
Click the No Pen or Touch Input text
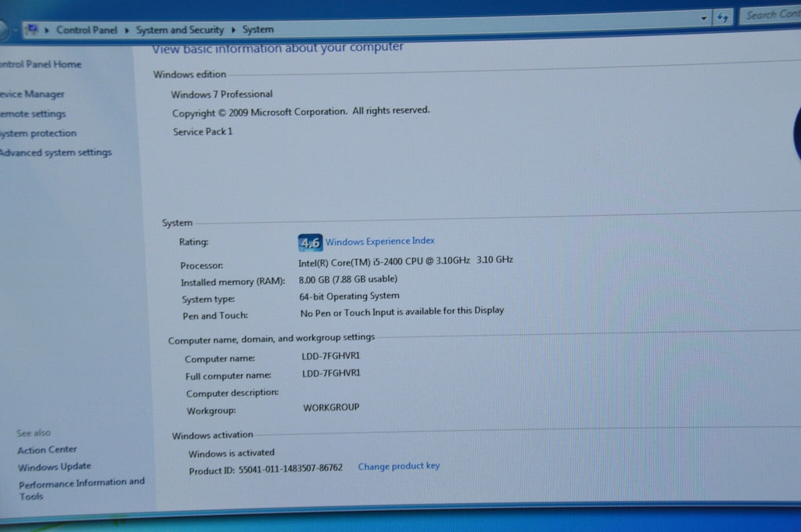pos(402,311)
